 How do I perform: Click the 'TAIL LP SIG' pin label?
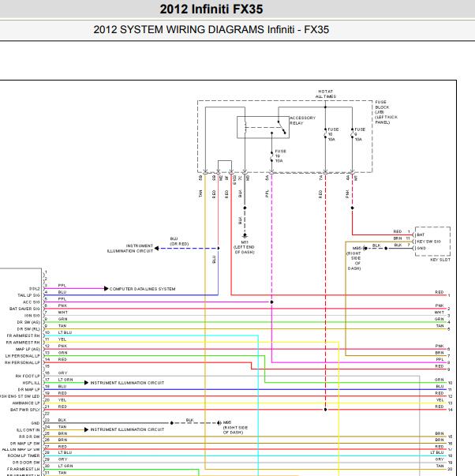click(x=28, y=295)
